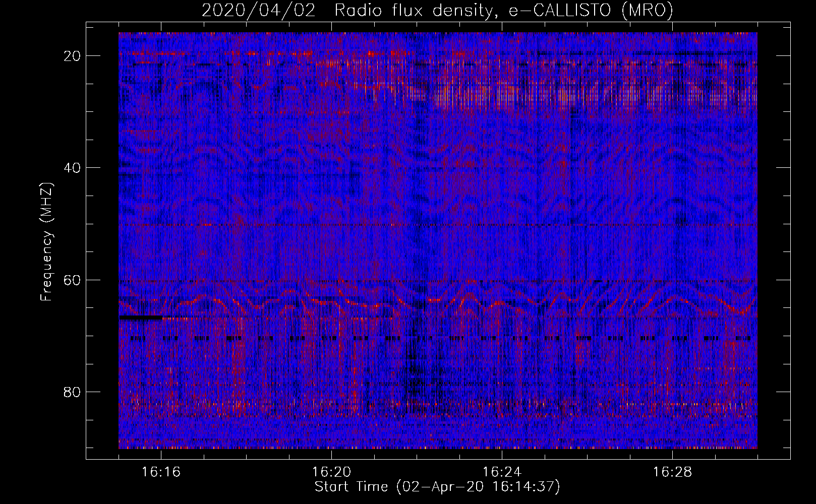This screenshot has width=816, height=504.
Task: Click the "16:24" time tick label
Action: pos(502,472)
